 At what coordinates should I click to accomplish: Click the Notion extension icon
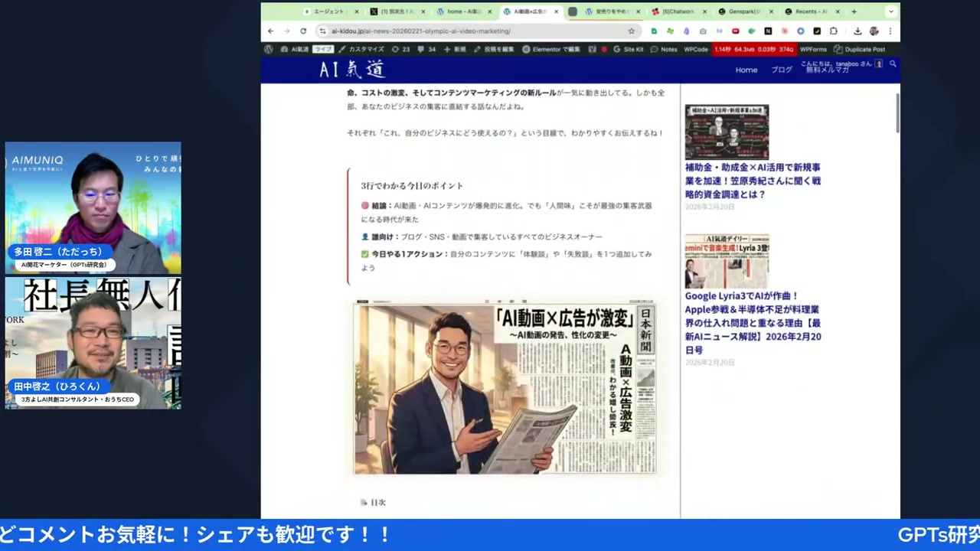(768, 31)
